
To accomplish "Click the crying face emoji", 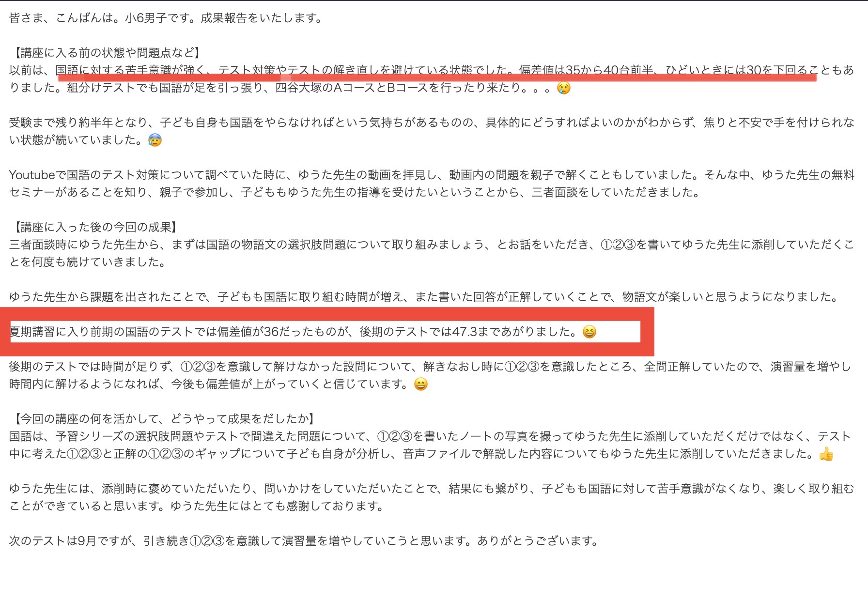I will [x=564, y=88].
